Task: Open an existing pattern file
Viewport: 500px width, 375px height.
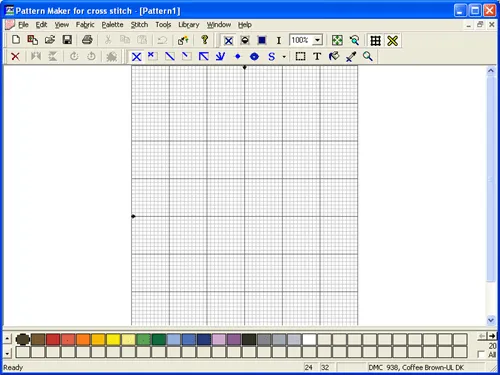Action: coord(50,40)
